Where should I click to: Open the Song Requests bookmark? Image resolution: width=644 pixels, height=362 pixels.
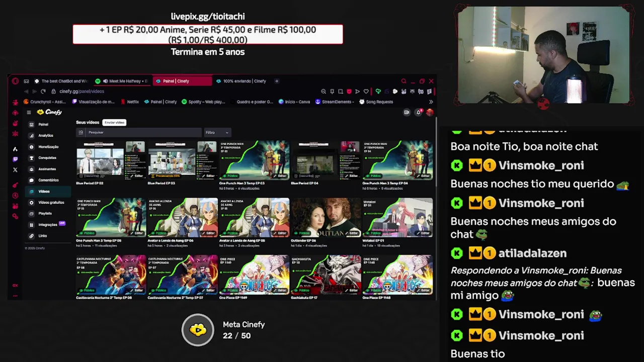click(x=376, y=102)
